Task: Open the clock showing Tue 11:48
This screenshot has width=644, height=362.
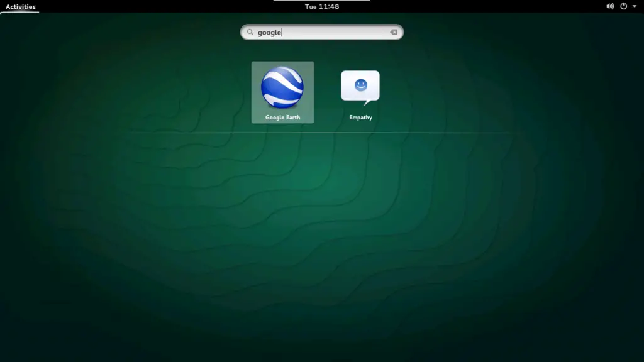Action: coord(322,6)
